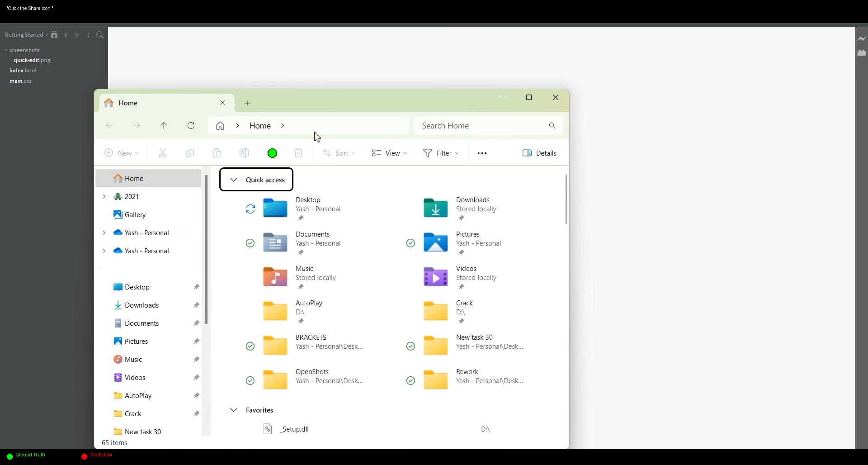This screenshot has height=465, width=868.
Task: Collapse the Favorites section
Action: pyautogui.click(x=234, y=410)
